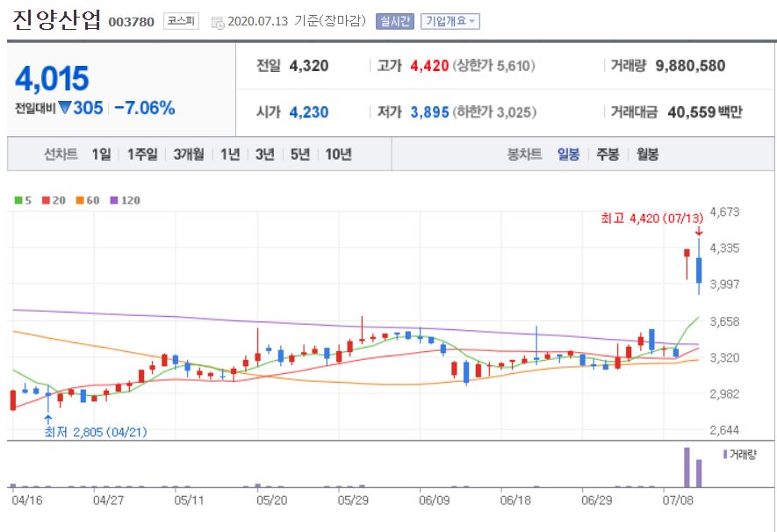This screenshot has width=777, height=532.
Task: Click the 06/09 date on the axis
Action: click(x=434, y=500)
